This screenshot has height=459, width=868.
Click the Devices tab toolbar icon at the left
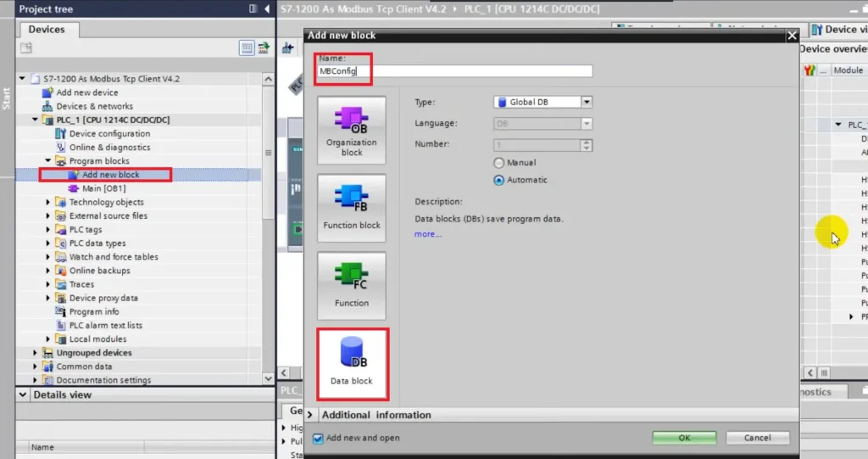tap(26, 48)
